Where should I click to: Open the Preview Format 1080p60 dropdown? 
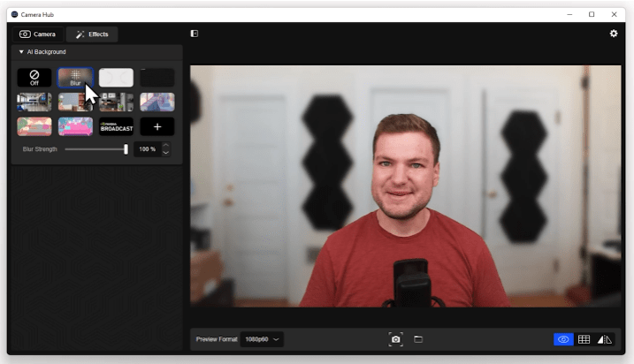(x=262, y=339)
